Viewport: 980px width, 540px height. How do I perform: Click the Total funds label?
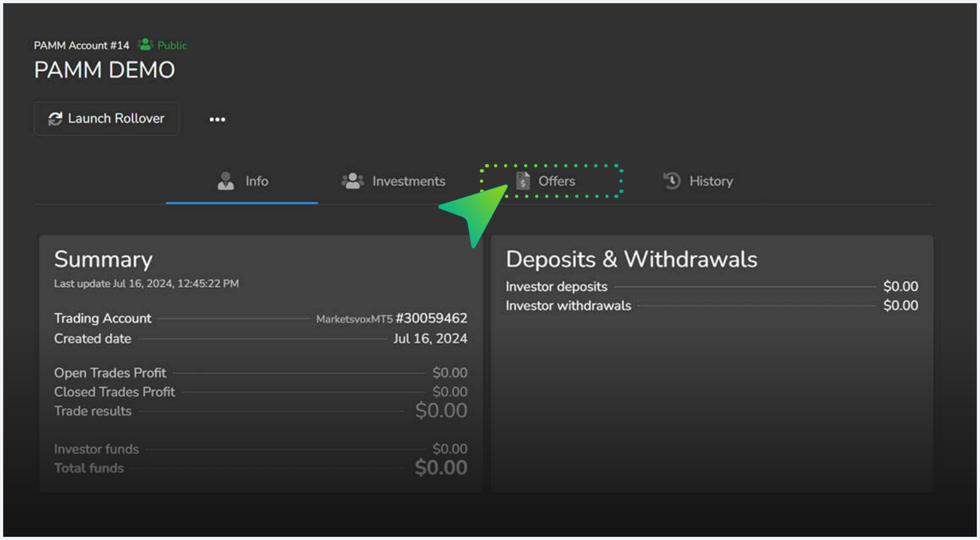[89, 468]
